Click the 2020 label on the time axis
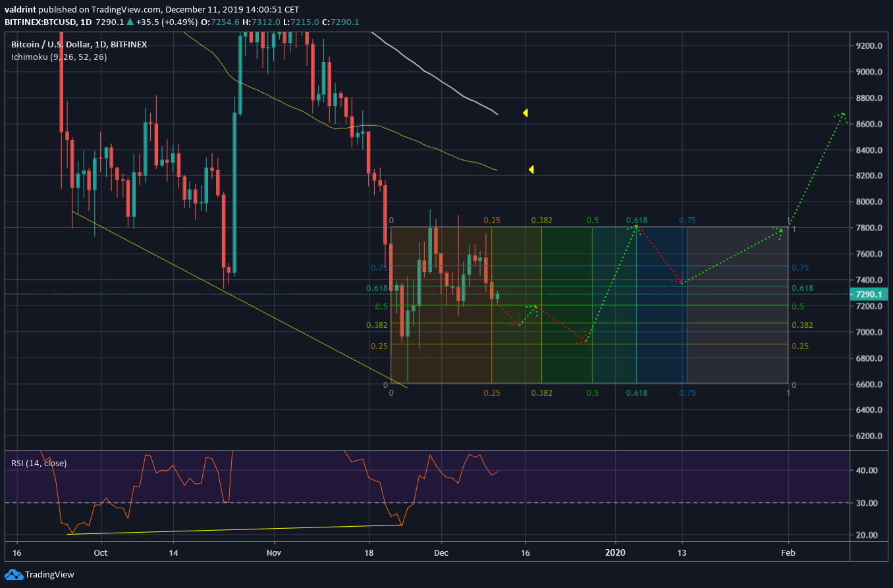Screen dimensions: 893x588 [616, 553]
